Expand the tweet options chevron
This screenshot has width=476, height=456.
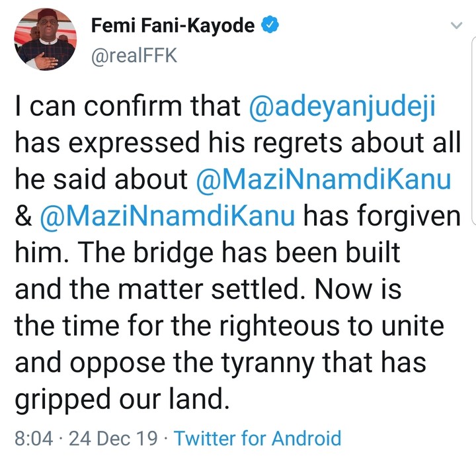[456, 26]
